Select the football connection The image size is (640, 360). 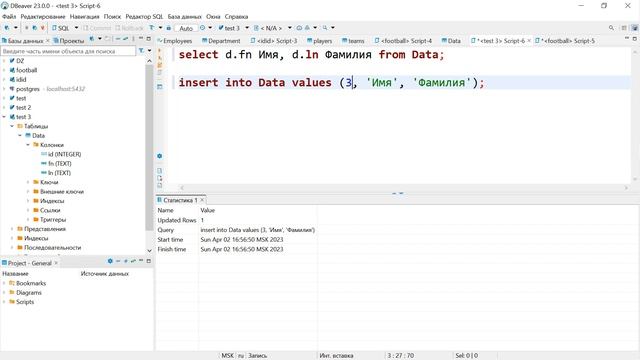(23, 70)
